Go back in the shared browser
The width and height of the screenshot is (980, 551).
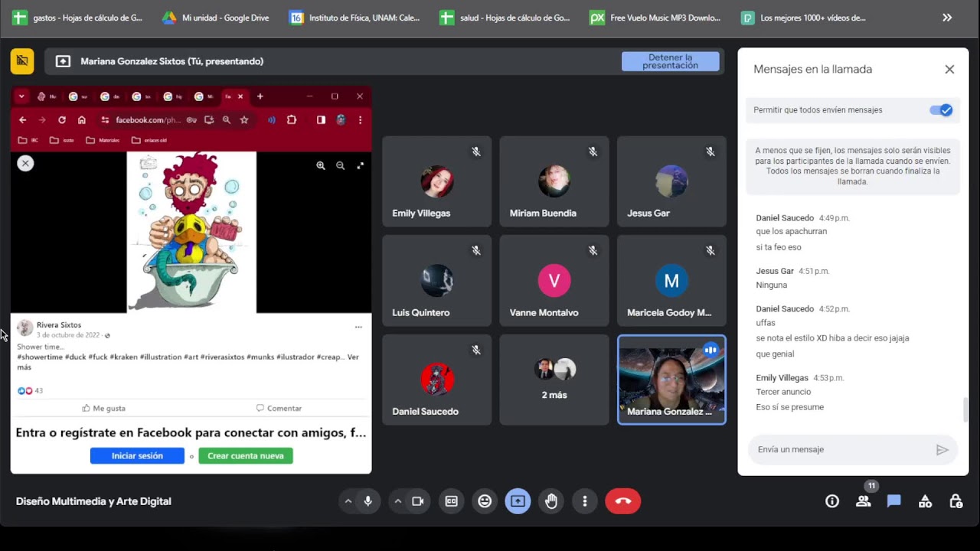tap(23, 120)
